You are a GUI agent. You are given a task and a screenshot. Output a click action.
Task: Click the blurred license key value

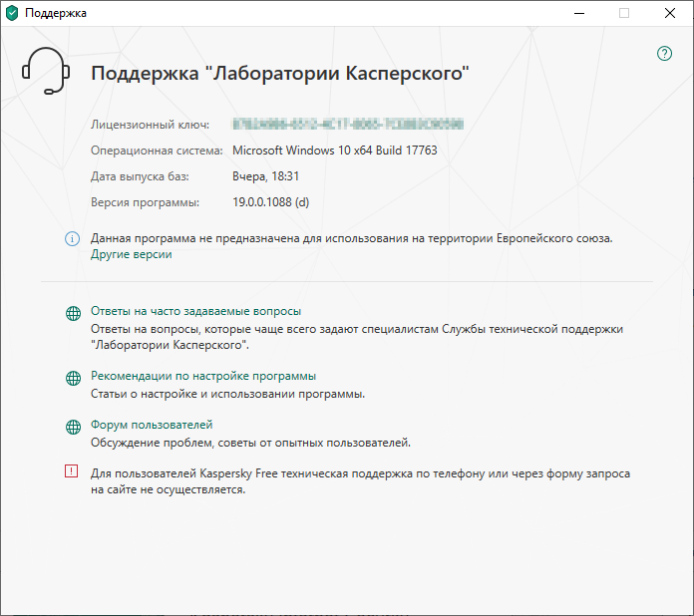point(348,124)
